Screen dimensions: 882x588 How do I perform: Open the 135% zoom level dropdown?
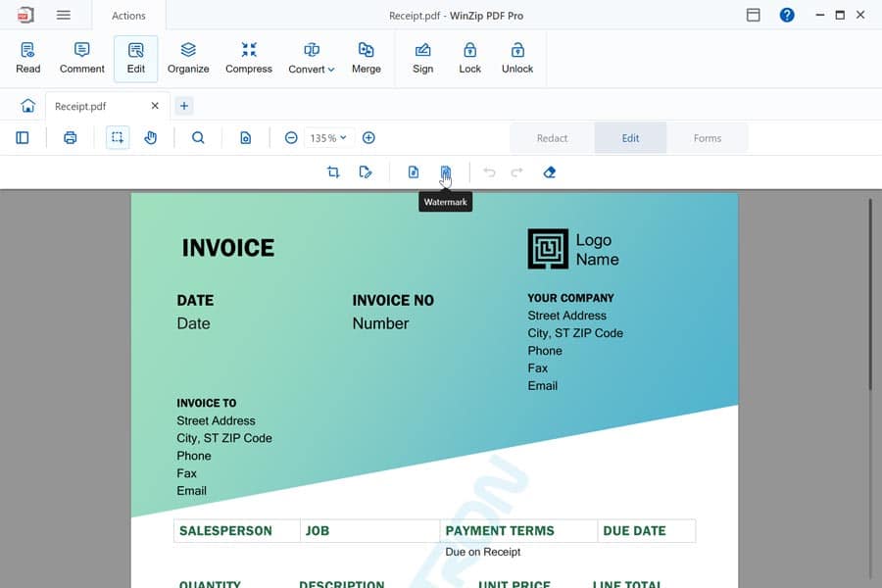328,138
